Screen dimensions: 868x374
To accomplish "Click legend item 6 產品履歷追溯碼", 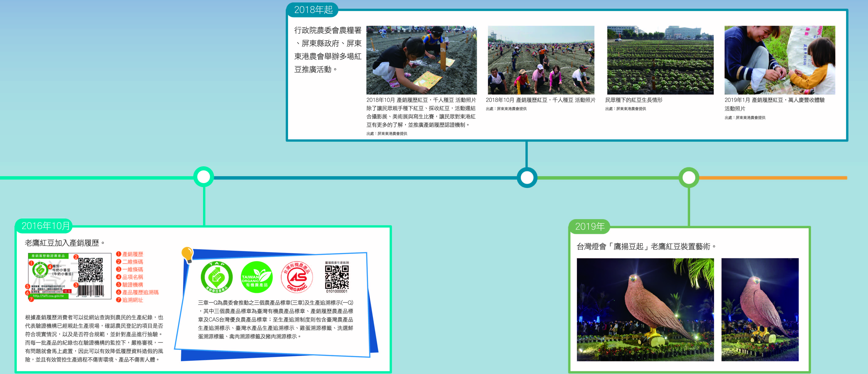I will pos(137,292).
